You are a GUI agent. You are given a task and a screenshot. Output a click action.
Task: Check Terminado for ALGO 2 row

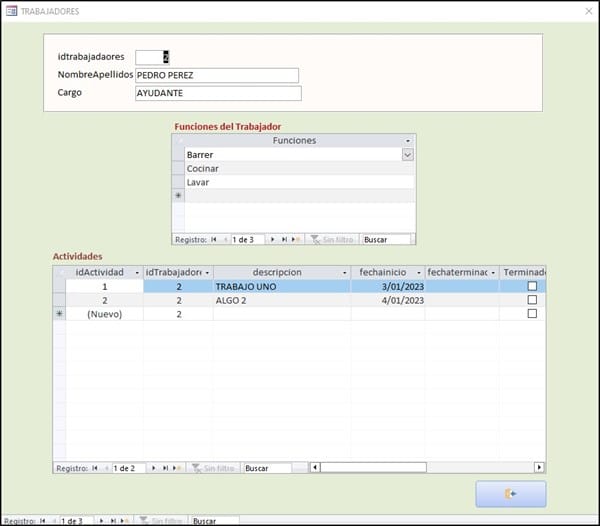coord(532,300)
